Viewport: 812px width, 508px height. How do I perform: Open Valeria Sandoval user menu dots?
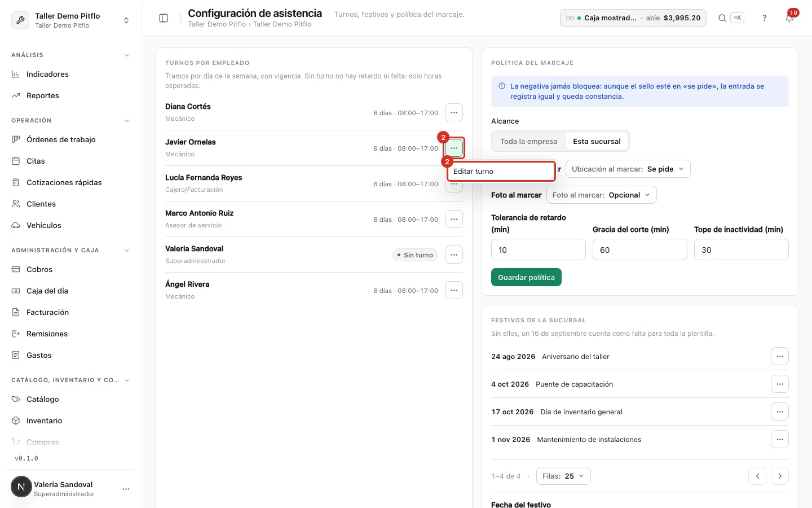pos(126,489)
